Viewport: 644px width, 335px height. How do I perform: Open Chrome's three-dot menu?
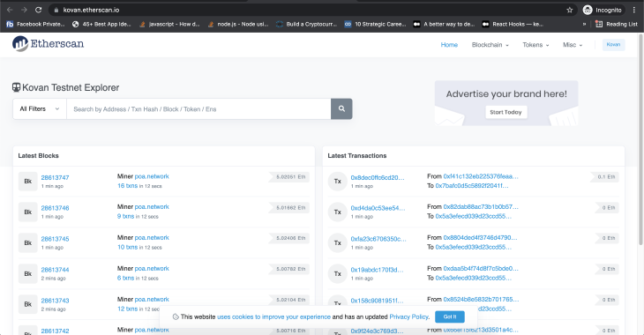coord(634,10)
